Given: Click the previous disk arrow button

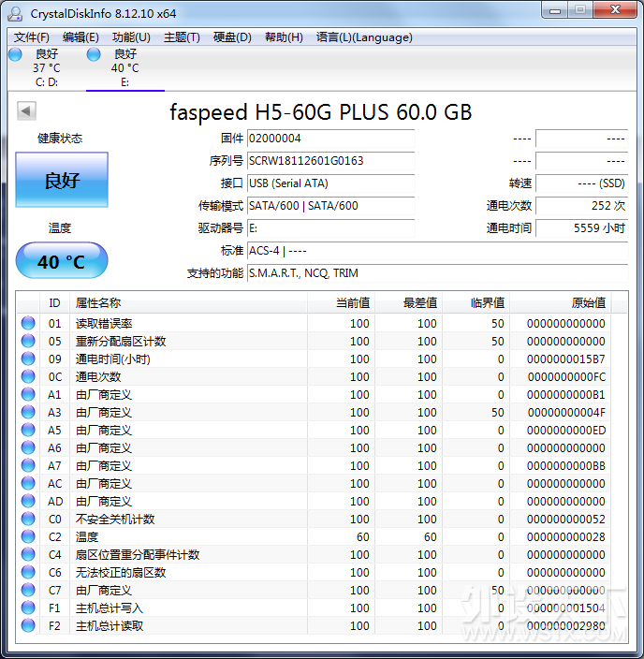Looking at the screenshot, I should click(26, 111).
